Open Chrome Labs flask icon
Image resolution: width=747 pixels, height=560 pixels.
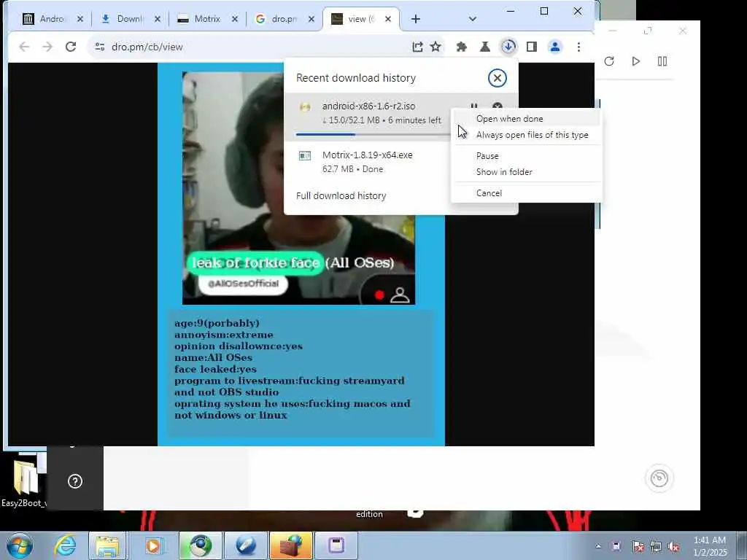click(x=484, y=47)
